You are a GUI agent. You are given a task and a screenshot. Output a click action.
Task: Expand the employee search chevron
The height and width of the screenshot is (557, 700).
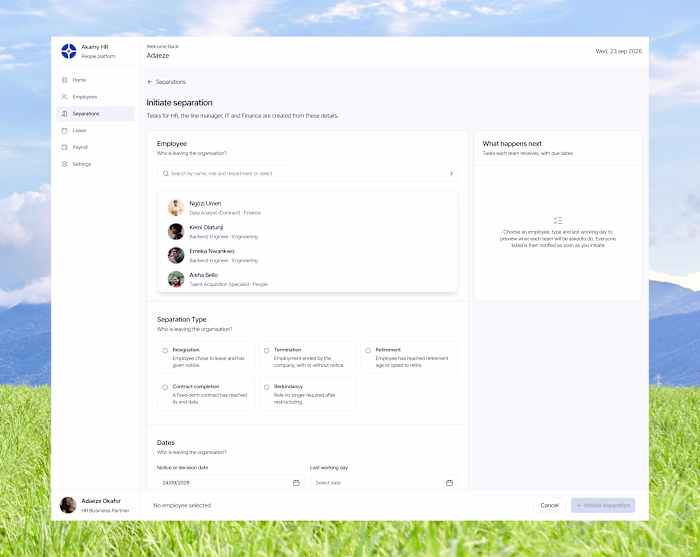(x=451, y=174)
